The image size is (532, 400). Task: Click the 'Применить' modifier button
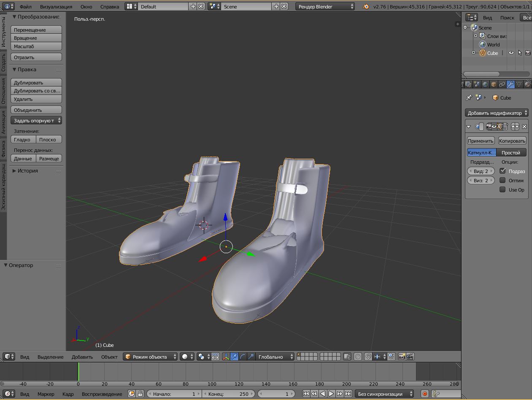coord(481,141)
